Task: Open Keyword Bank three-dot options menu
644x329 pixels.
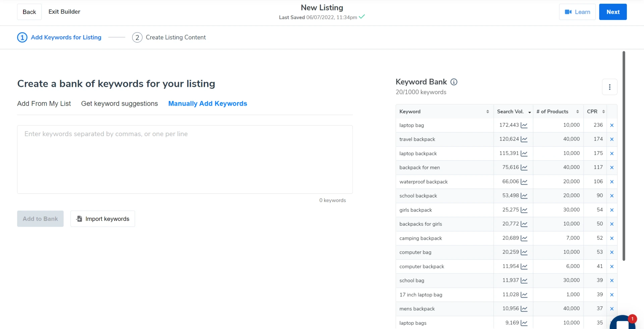Action: click(609, 87)
